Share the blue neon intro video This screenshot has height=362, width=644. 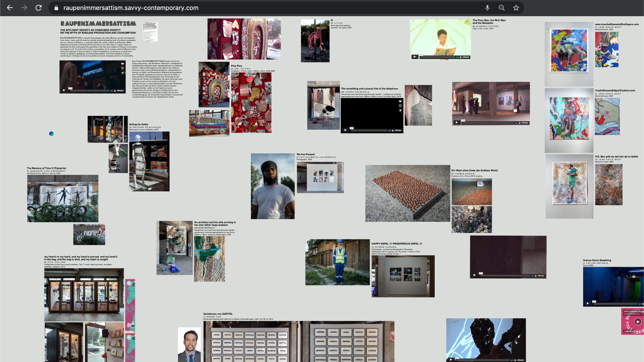[122, 73]
